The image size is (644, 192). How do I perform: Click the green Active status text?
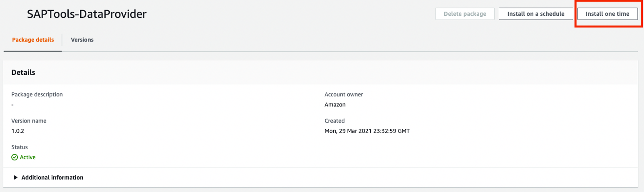click(x=28, y=158)
